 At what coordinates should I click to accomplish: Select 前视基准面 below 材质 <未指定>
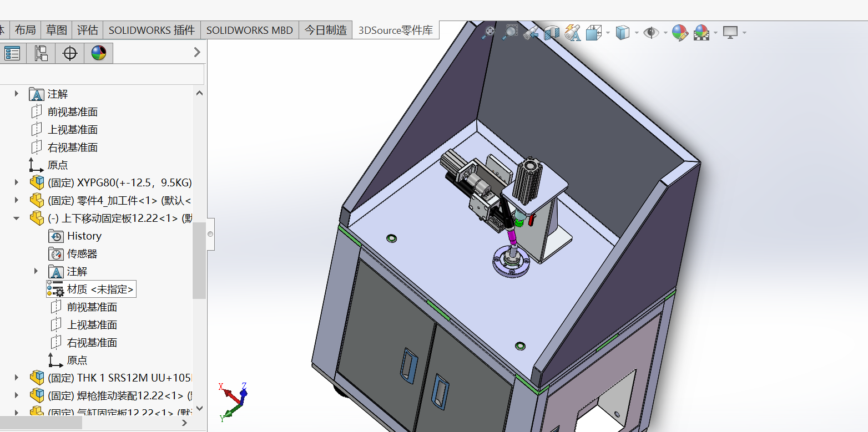tap(92, 307)
